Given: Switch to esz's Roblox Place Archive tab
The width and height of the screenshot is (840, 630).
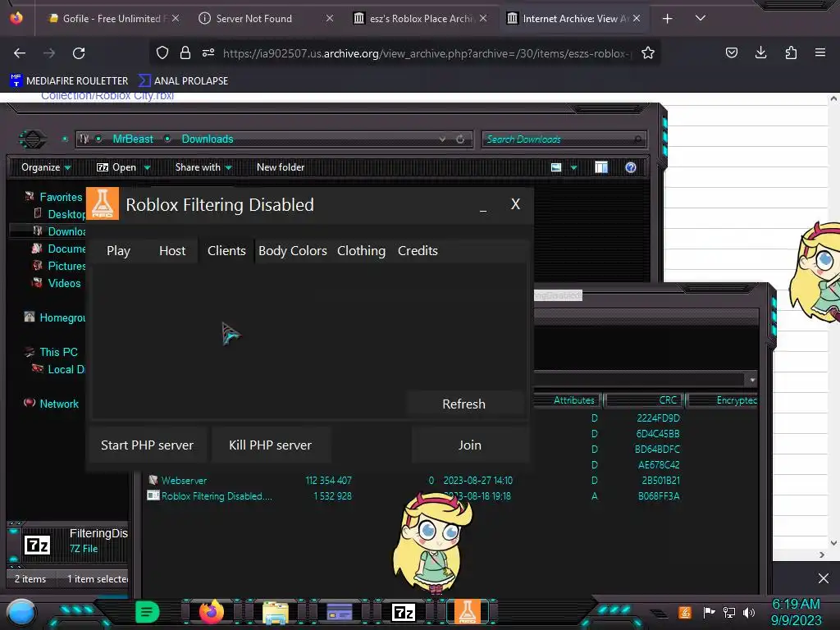Looking at the screenshot, I should tap(422, 19).
